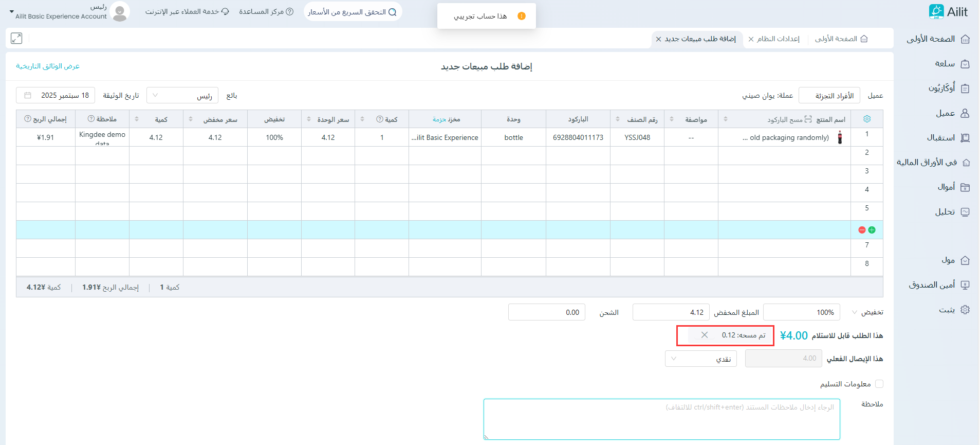Open the calendar icon in date field
The width and height of the screenshot is (980, 445).
click(x=28, y=96)
